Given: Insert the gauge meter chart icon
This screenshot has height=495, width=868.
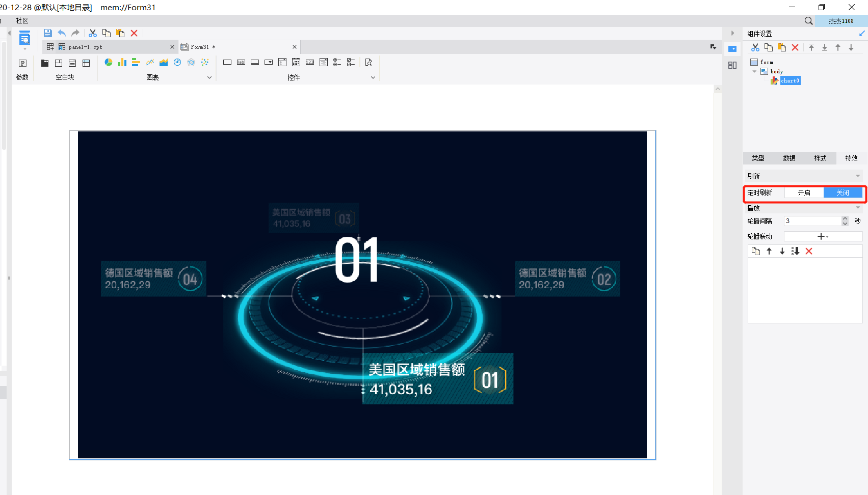Looking at the screenshot, I should pos(177,62).
